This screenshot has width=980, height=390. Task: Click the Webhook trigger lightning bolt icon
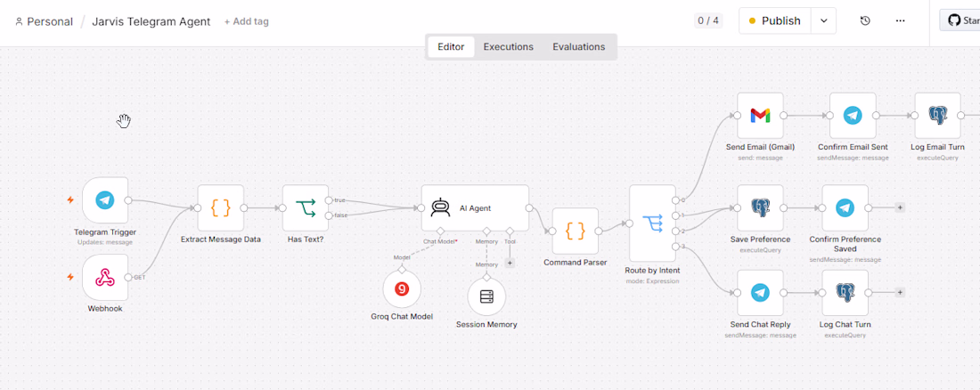pos(70,277)
